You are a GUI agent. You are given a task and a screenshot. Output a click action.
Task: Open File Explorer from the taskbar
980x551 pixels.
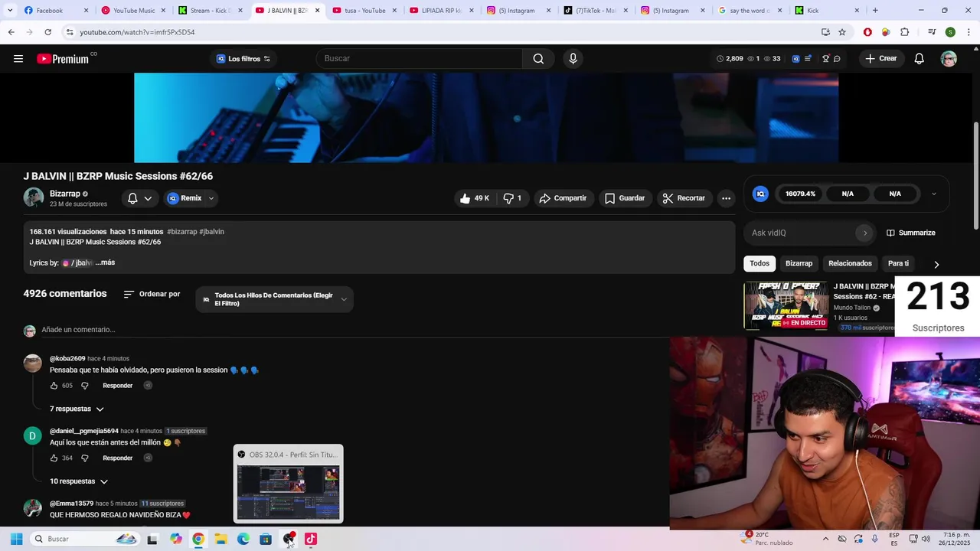tap(220, 539)
